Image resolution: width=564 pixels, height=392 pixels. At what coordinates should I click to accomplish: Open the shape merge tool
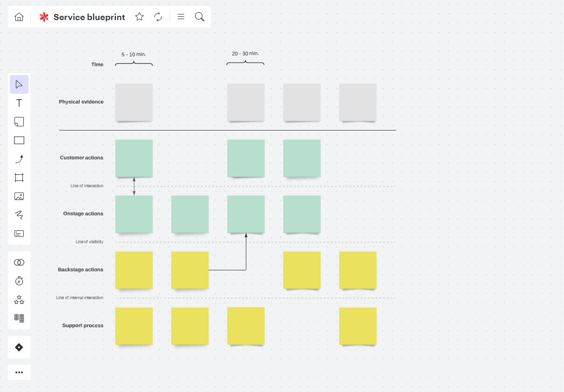19,262
